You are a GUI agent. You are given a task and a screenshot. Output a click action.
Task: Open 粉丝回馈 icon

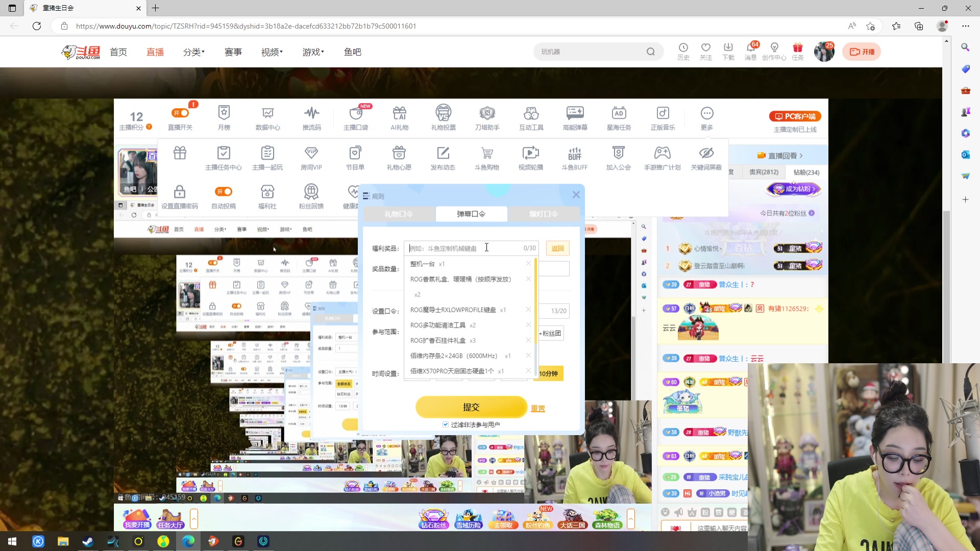(x=311, y=197)
